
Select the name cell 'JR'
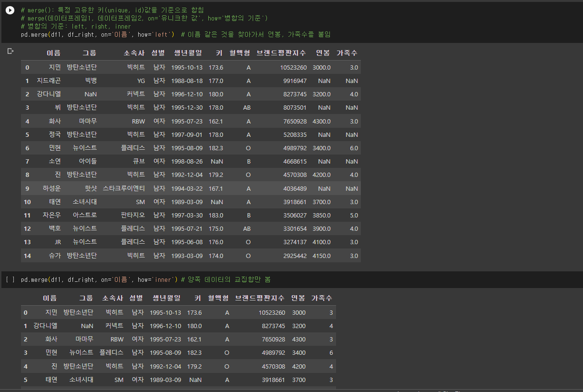point(58,242)
